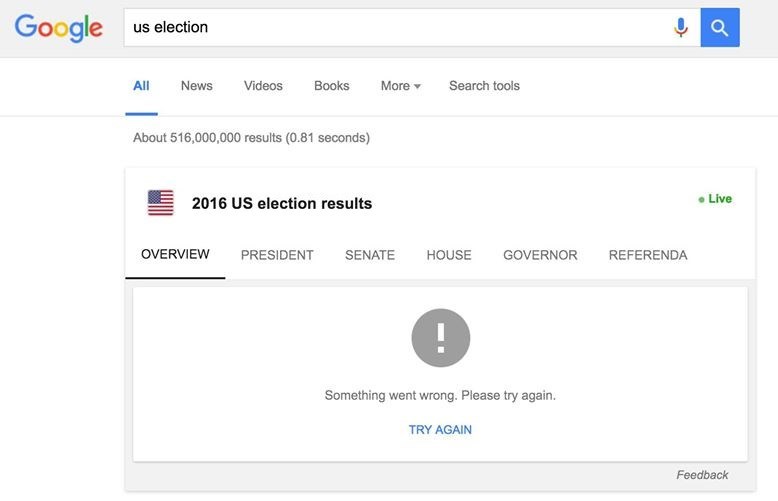Open the Search tools options
This screenshot has width=778, height=501.
(484, 86)
